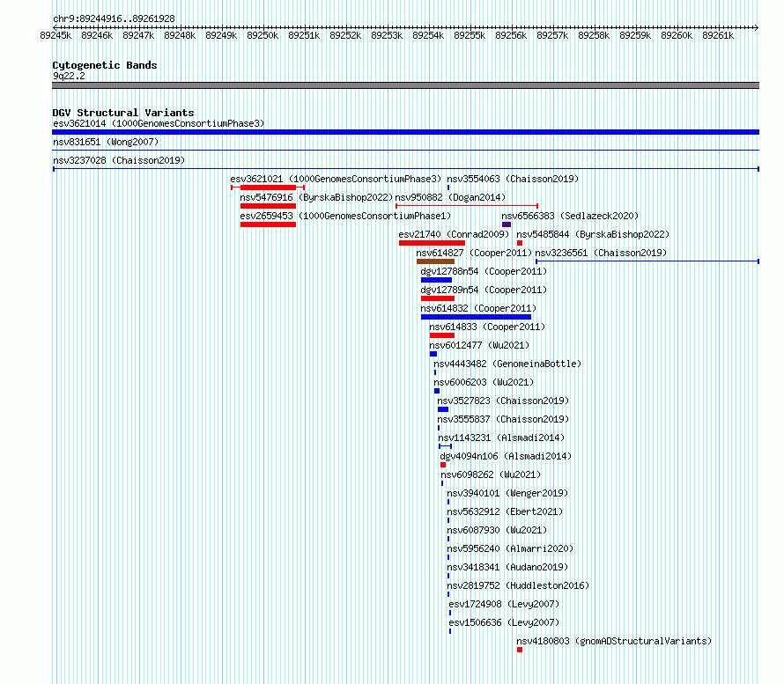Click the nsv3236561 thin blue line
This screenshot has height=684, width=784.
click(647, 261)
